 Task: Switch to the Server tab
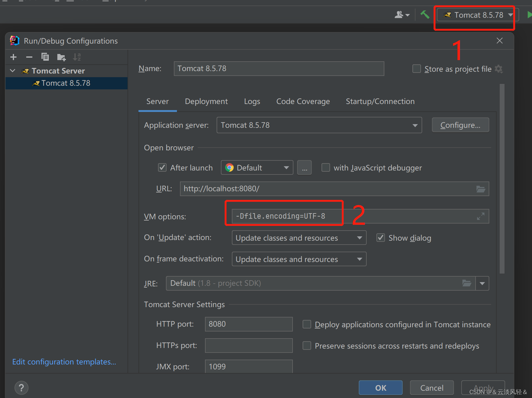[157, 101]
